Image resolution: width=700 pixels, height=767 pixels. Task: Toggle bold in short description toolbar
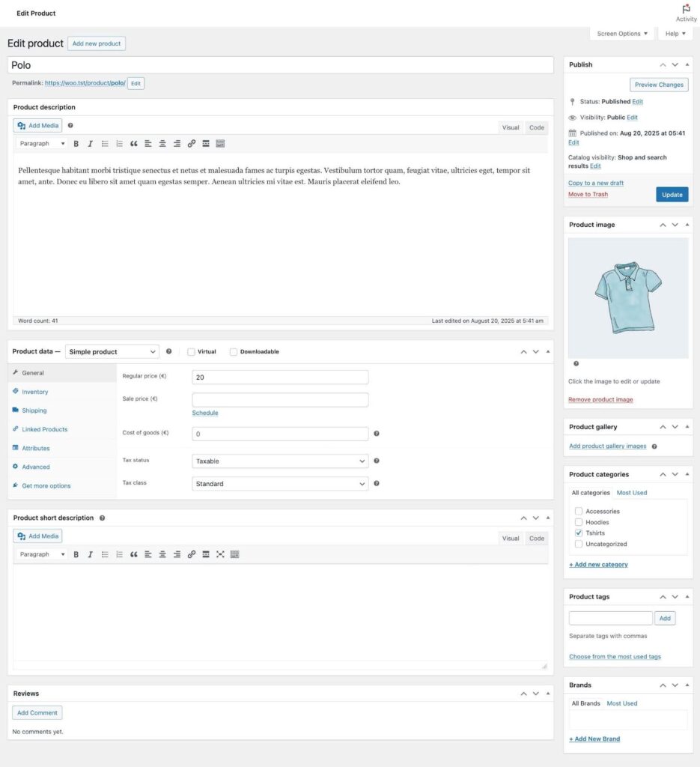[x=76, y=554]
